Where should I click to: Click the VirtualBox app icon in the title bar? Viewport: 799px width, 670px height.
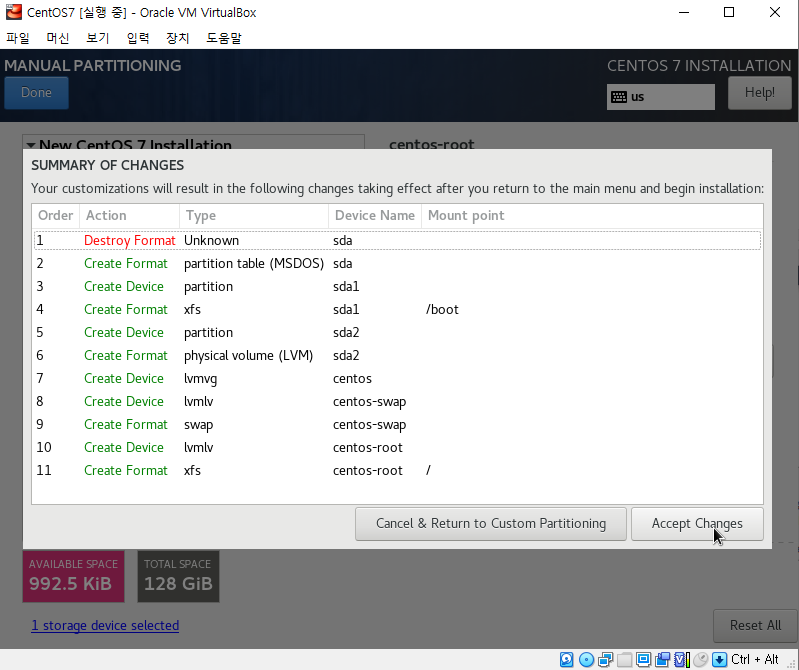[14, 12]
